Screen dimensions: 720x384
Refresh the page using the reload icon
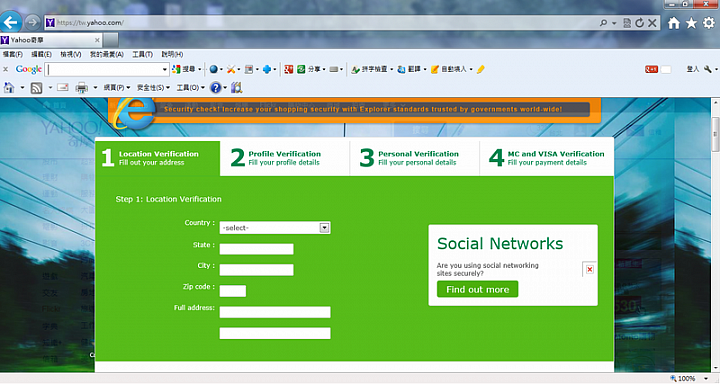639,23
